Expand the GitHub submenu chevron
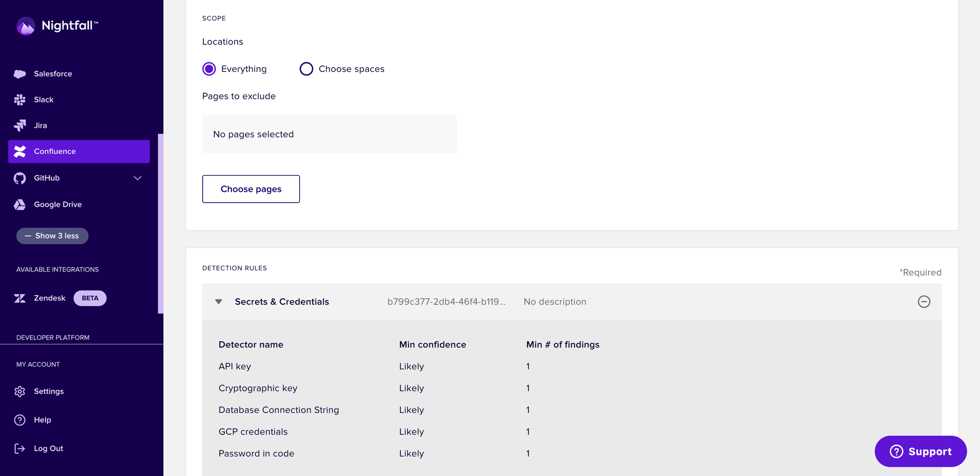Screen dimensions: 980x476 click(x=138, y=178)
